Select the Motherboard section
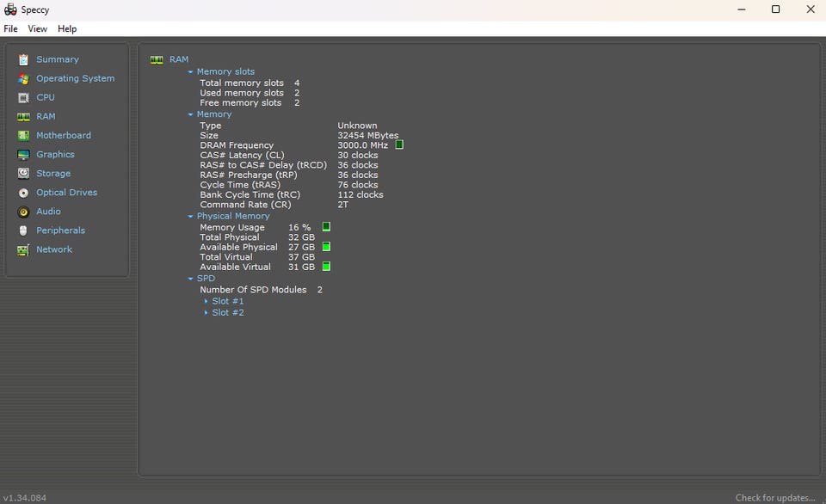Viewport: 826px width, 504px height. click(x=64, y=135)
